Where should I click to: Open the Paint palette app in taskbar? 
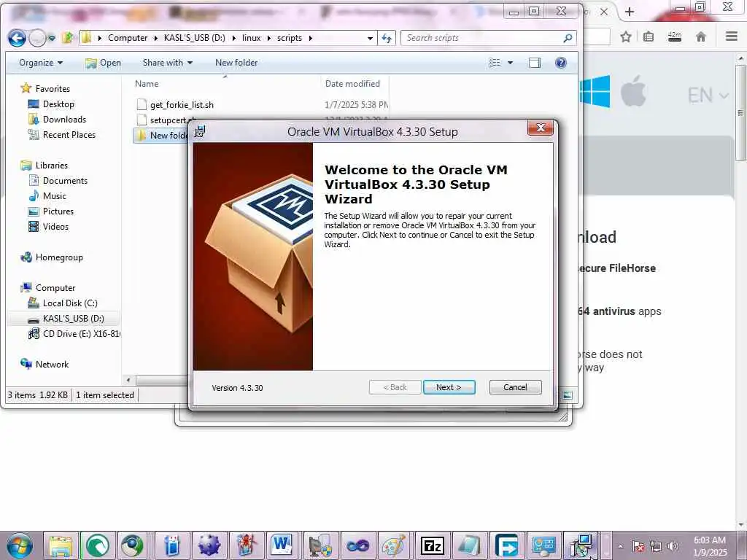(x=394, y=545)
